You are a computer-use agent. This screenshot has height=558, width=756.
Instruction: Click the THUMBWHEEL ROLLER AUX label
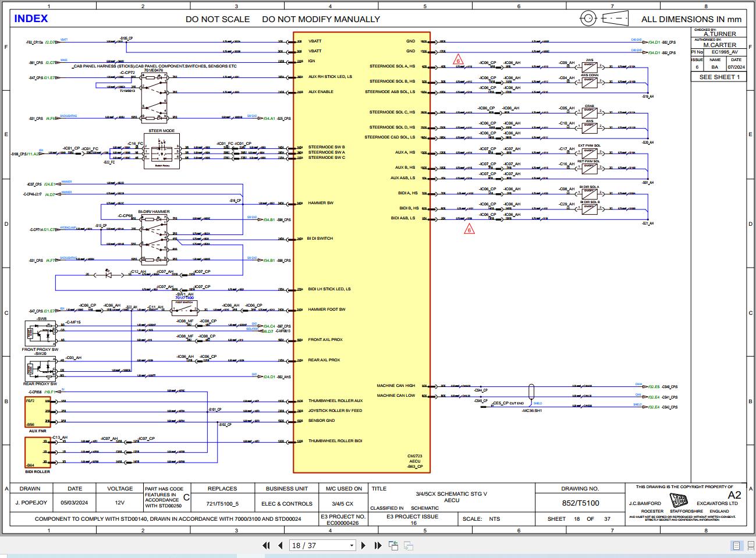(x=335, y=401)
